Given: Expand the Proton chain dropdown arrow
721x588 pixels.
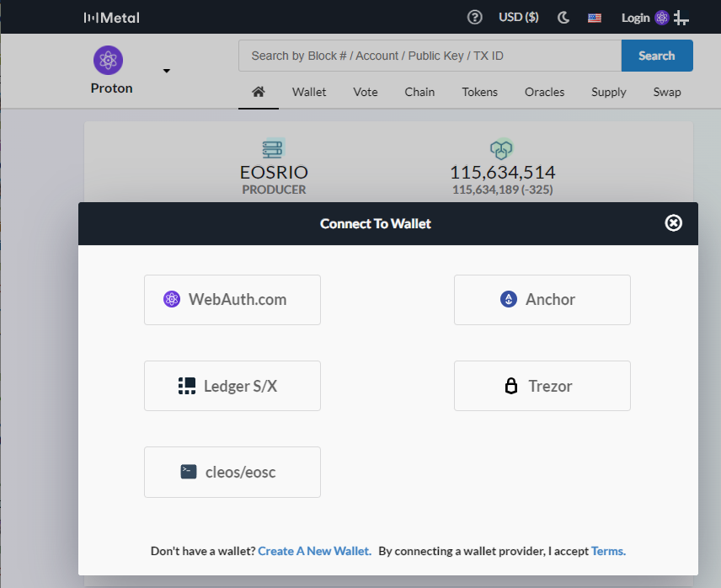Looking at the screenshot, I should point(167,71).
